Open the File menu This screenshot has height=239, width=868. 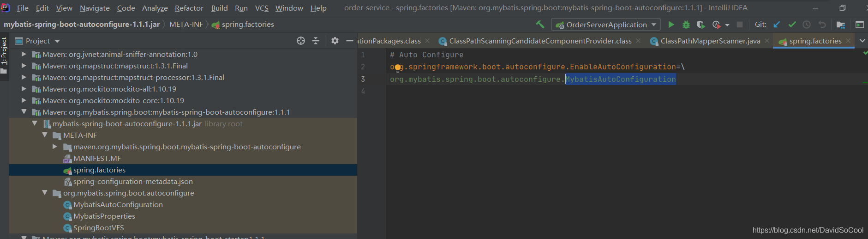(x=23, y=8)
